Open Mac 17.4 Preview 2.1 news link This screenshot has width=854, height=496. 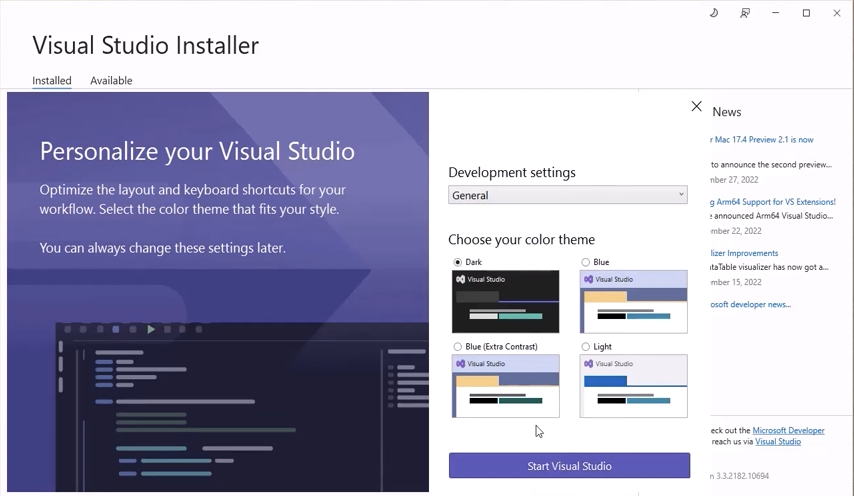[x=762, y=139]
